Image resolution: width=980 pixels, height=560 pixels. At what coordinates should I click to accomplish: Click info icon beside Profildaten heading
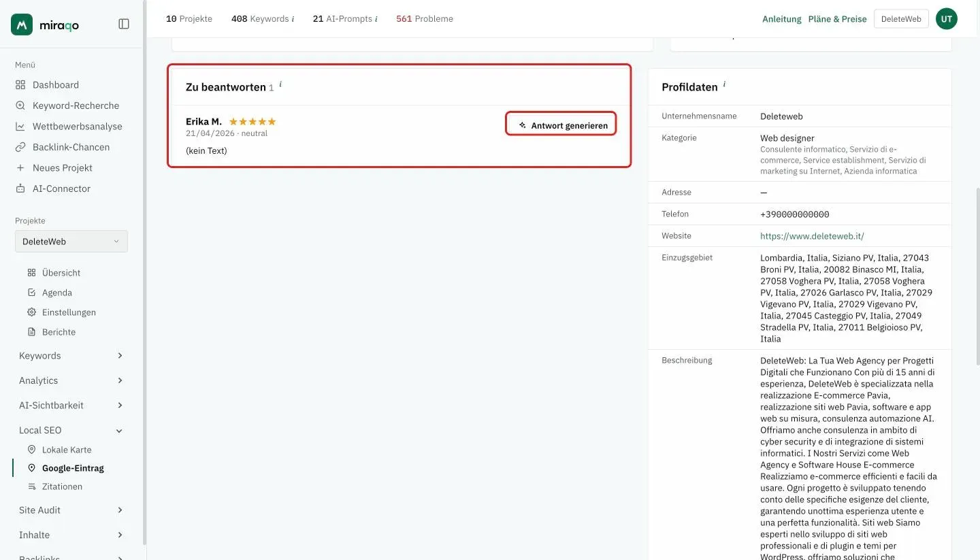[x=724, y=85]
